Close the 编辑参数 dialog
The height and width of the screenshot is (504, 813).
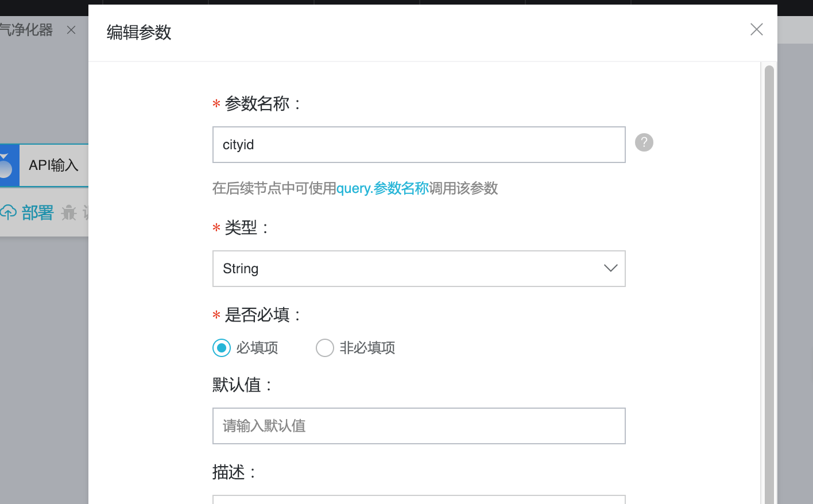click(756, 29)
